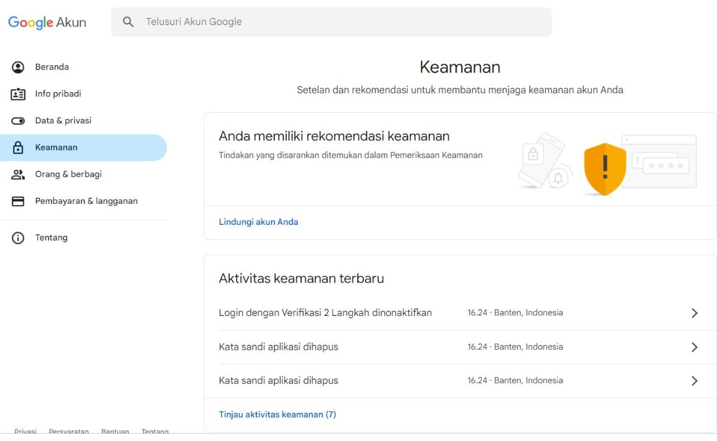The width and height of the screenshot is (717, 441).
Task: Open the Beranda menu item
Action: [83, 67]
